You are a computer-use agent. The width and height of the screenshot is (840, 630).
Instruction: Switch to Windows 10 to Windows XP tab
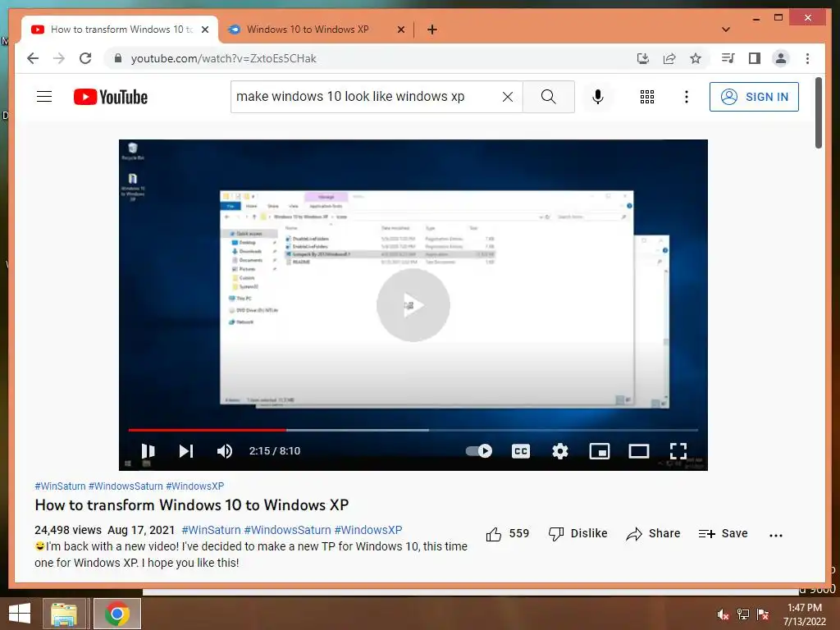tap(308, 30)
